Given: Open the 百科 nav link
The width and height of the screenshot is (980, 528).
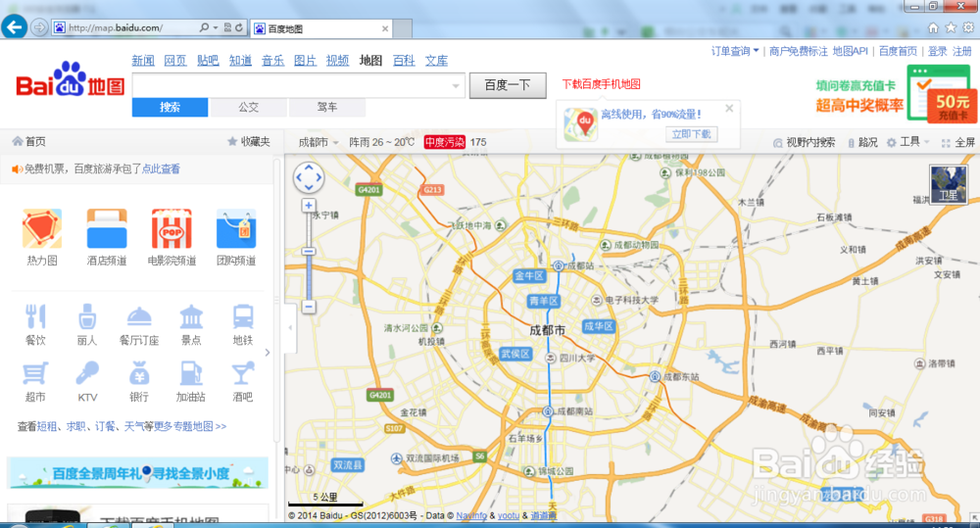Looking at the screenshot, I should [404, 61].
